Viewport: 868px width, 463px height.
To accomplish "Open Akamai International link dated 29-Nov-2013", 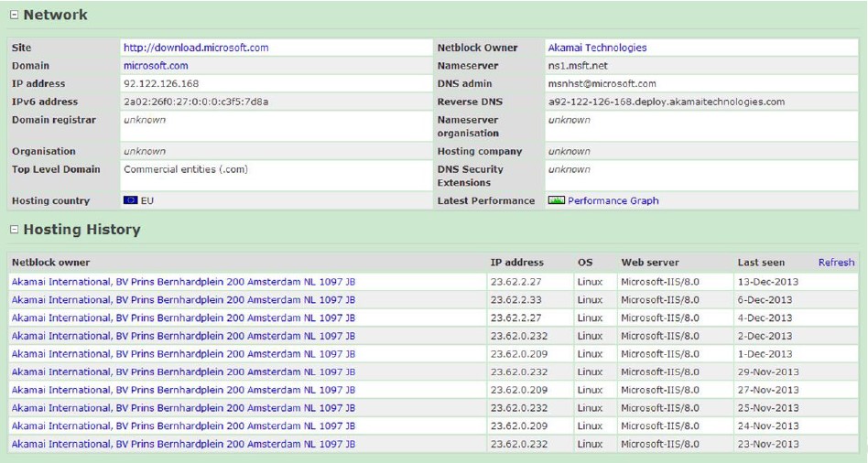I will coord(183,371).
